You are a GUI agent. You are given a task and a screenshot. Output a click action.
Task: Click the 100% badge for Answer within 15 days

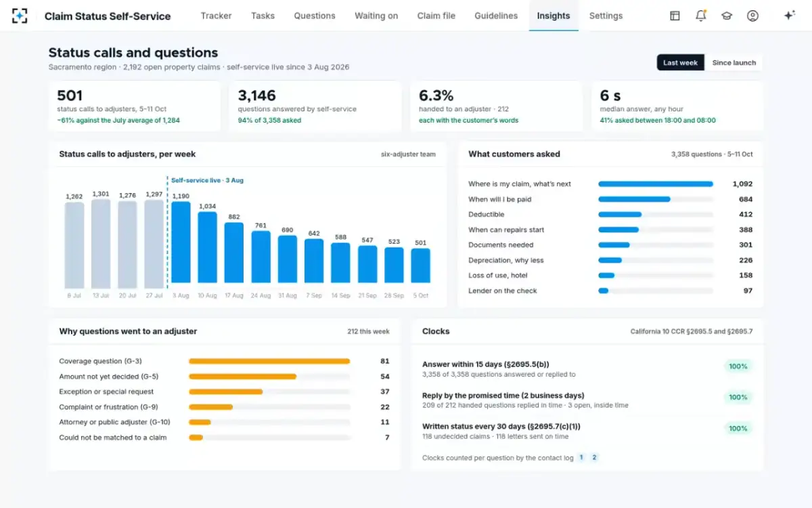[x=738, y=366]
